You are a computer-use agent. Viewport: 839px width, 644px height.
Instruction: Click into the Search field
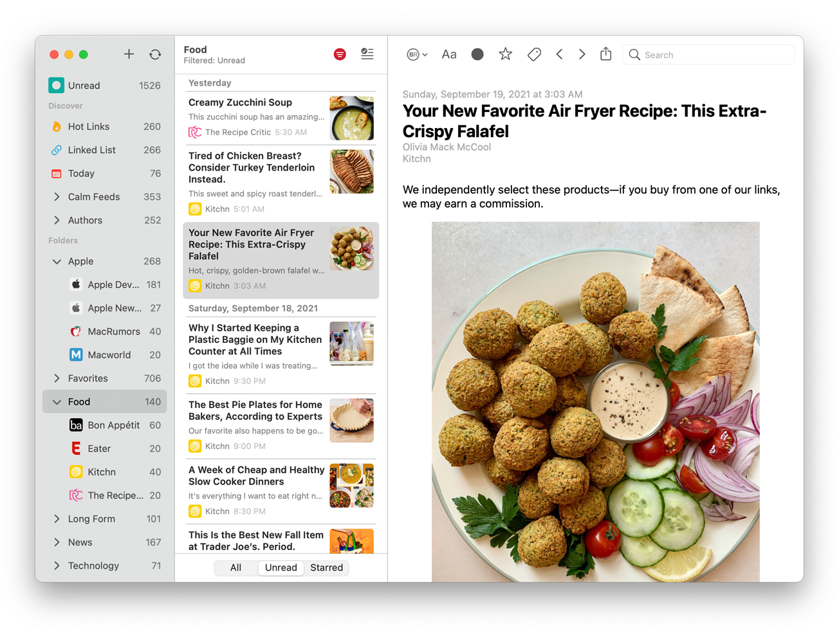pyautogui.click(x=708, y=55)
